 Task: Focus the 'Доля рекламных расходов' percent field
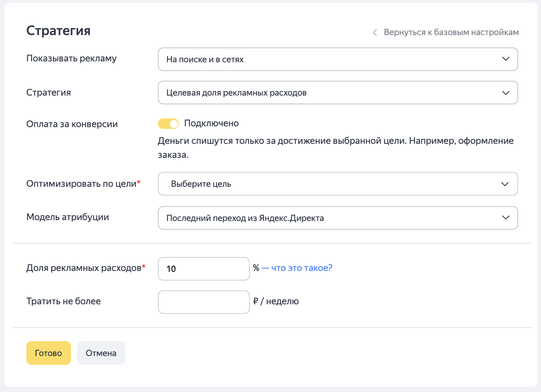pos(203,268)
